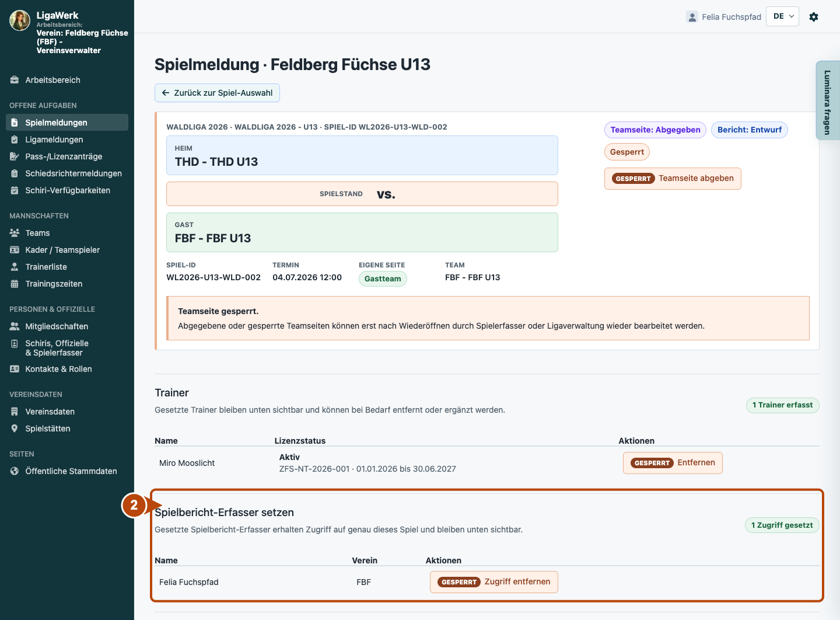
Task: Click the Trainerliste person icon
Action: tap(15, 267)
